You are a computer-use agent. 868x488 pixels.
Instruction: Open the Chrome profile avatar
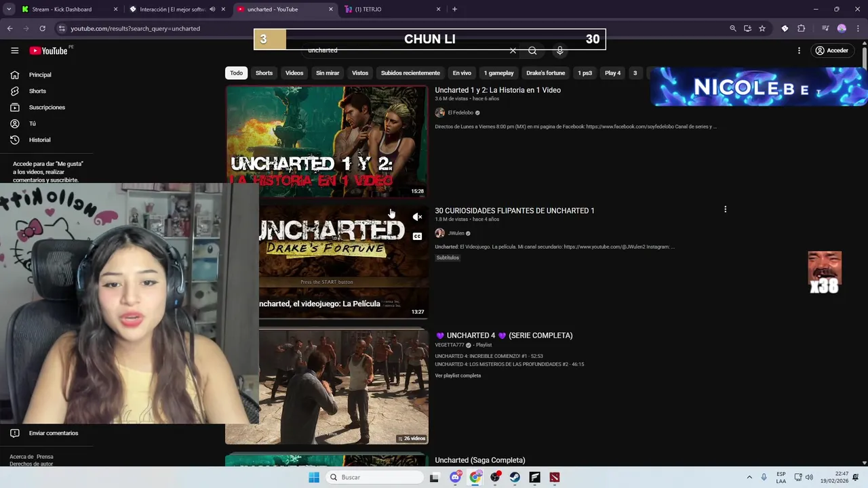pyautogui.click(x=842, y=28)
